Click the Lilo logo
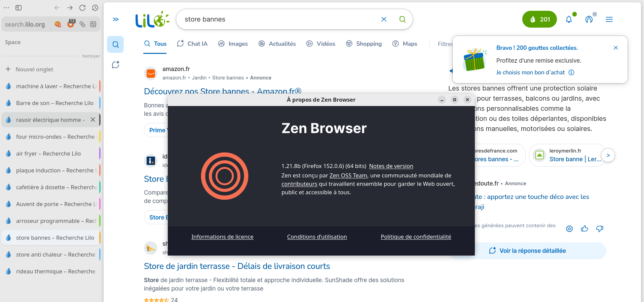Image resolution: width=644 pixels, height=302 pixels. pyautogui.click(x=152, y=19)
